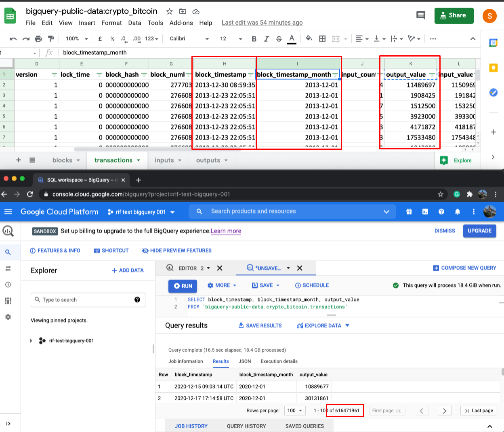Move the document to a folder

183,11
